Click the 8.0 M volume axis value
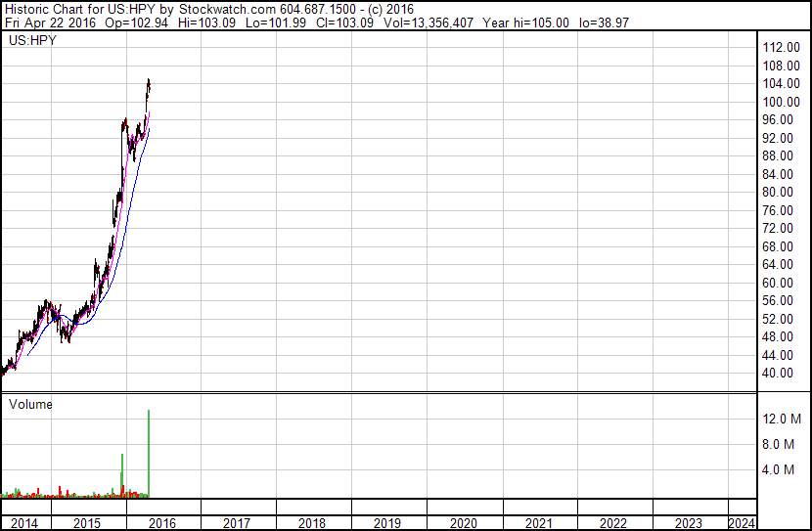Image resolution: width=812 pixels, height=531 pixels. (x=779, y=444)
